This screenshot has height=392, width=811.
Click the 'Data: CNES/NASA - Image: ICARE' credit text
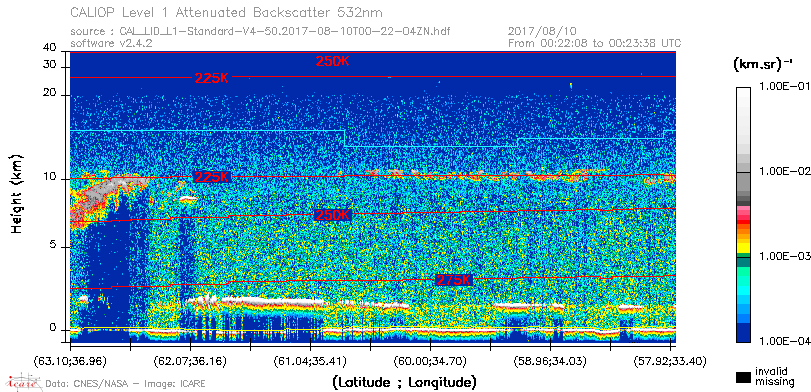(126, 384)
